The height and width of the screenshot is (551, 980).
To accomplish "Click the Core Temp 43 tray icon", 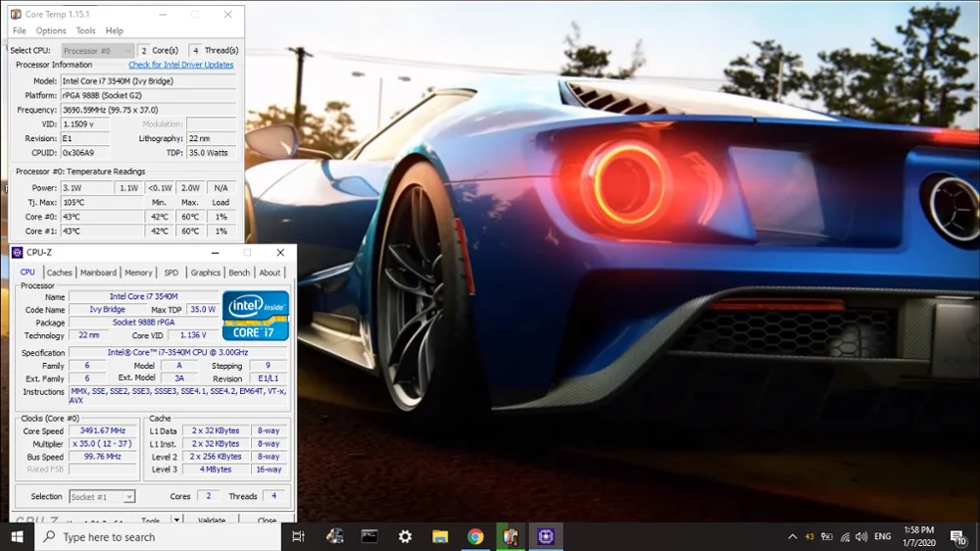I will click(x=809, y=536).
